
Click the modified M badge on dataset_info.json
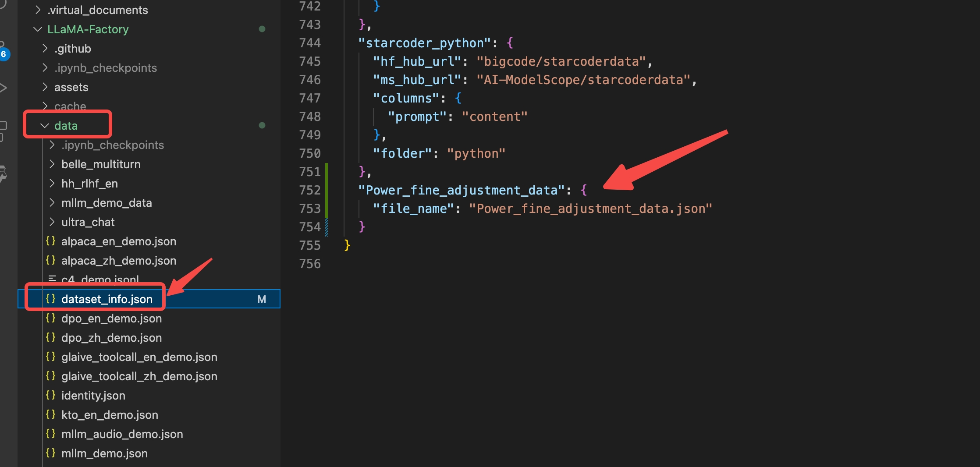(262, 299)
